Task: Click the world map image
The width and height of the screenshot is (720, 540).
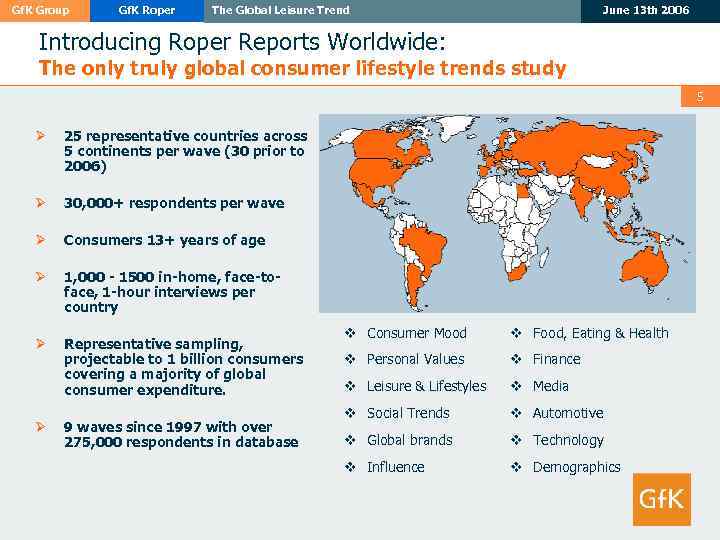Action: pyautogui.click(x=507, y=214)
